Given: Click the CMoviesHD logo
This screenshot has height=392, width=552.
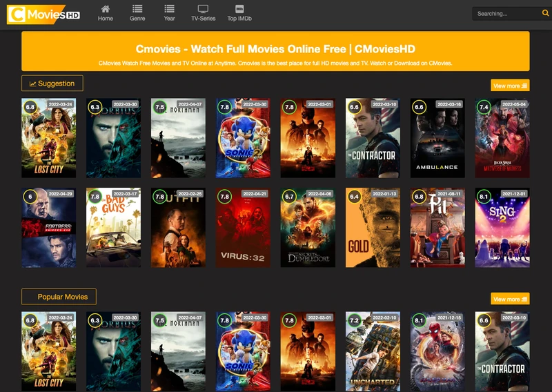Looking at the screenshot, I should pyautogui.click(x=43, y=14).
